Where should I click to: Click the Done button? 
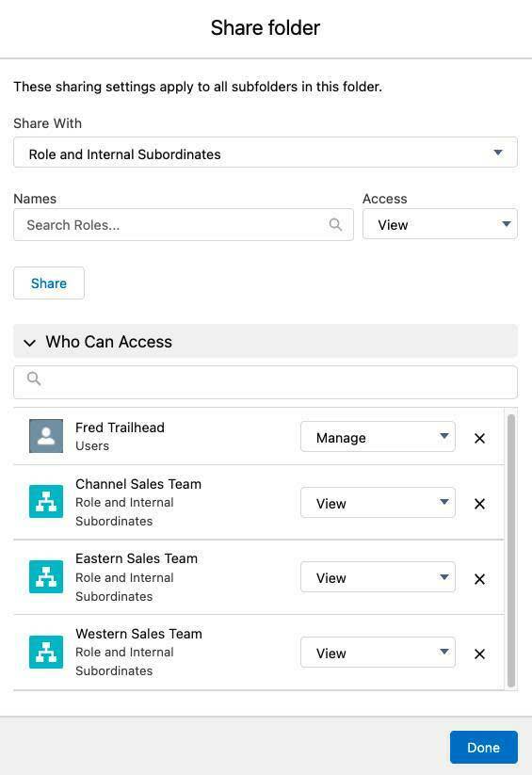point(484,748)
